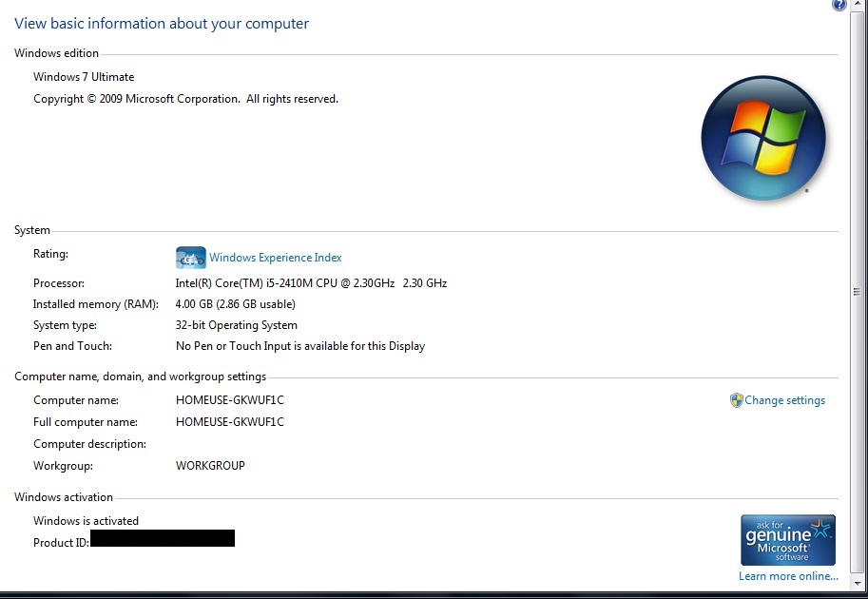868x599 pixels.
Task: Select the Full computer name value
Action: pyautogui.click(x=230, y=422)
